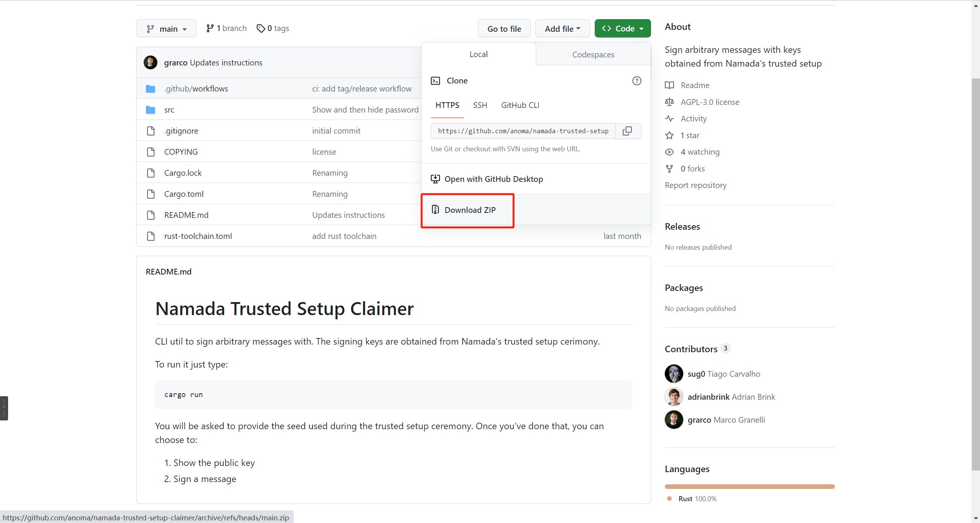Click the Go to file button
This screenshot has height=523, width=980.
504,29
